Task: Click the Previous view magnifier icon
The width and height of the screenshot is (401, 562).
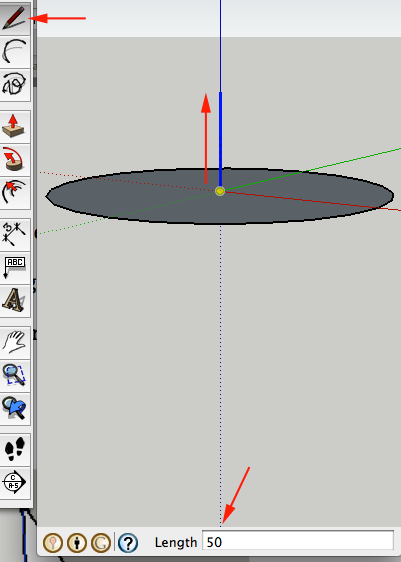Action: 14,408
